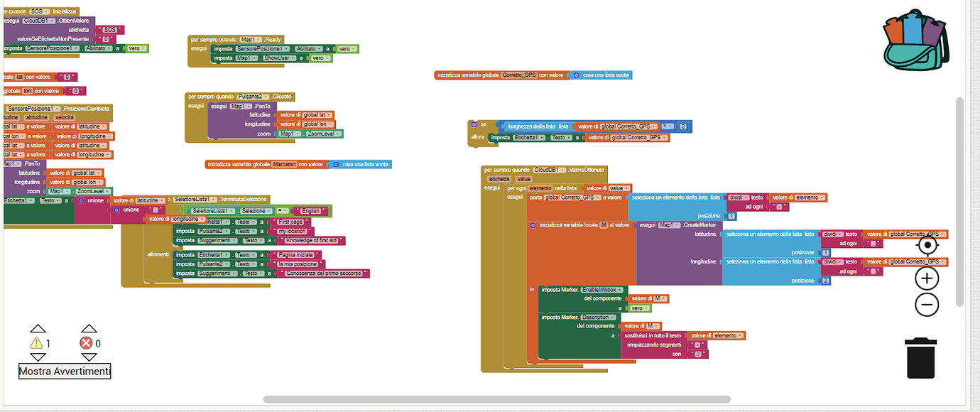Go to previous warning using up arrow
This screenshot has height=412, width=980.
(38, 329)
